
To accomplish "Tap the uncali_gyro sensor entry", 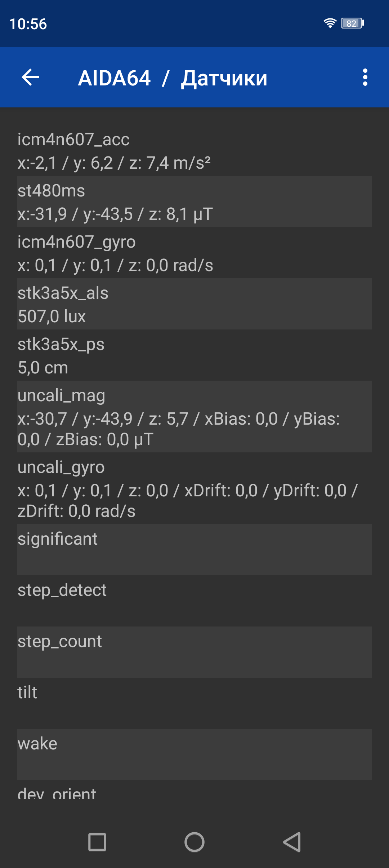I will (x=194, y=488).
